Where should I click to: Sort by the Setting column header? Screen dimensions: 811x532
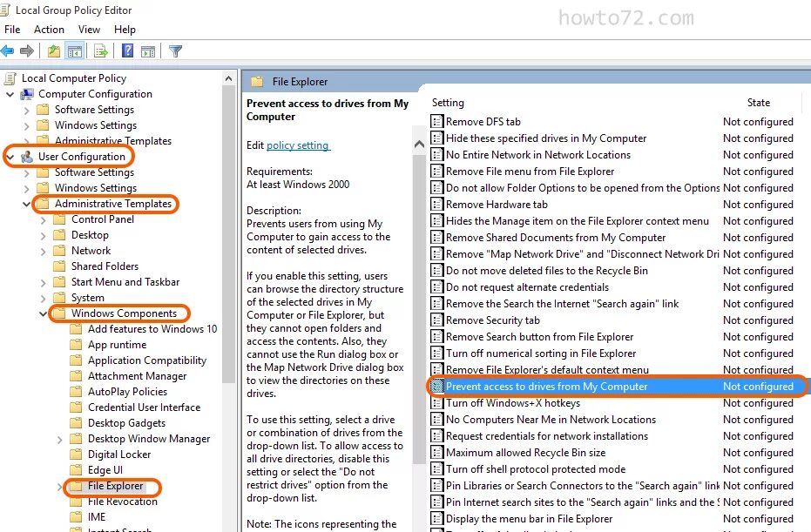point(448,103)
